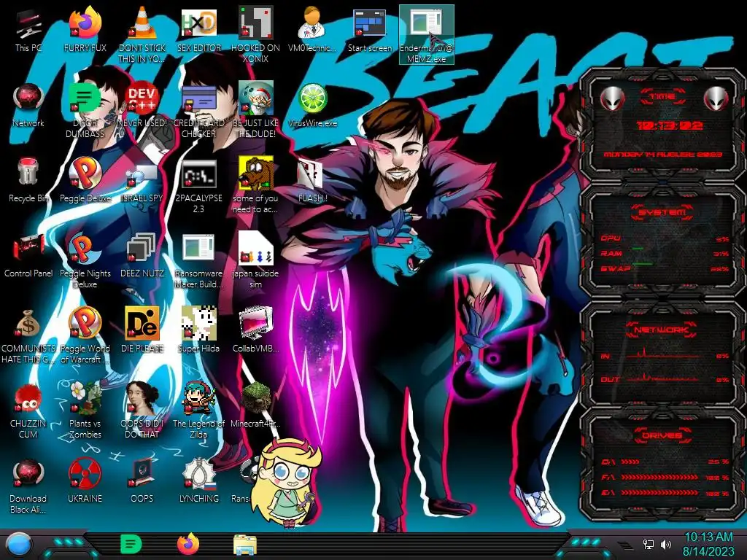This screenshot has height=560, width=747.
Task: Open the japan suicide sim file
Action: [255, 260]
